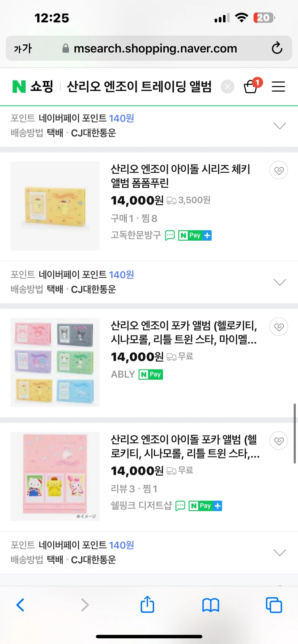Wishlist the 폼폼푸린 체키 앨범 item

[279, 170]
